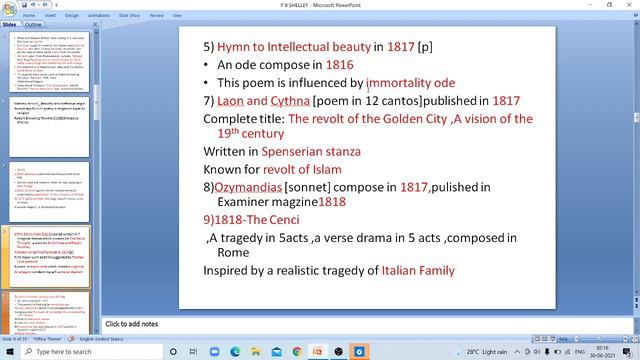Screen dimensions: 640x360
Task: Open Microsoft Edge from taskbar
Action: (x=235, y=352)
